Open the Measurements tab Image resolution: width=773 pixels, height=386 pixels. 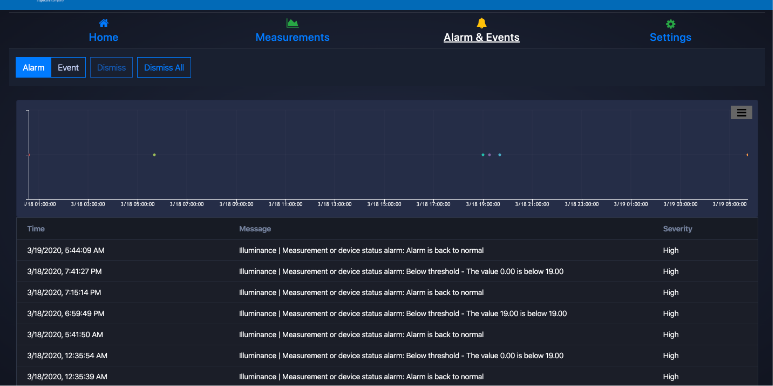click(x=292, y=37)
